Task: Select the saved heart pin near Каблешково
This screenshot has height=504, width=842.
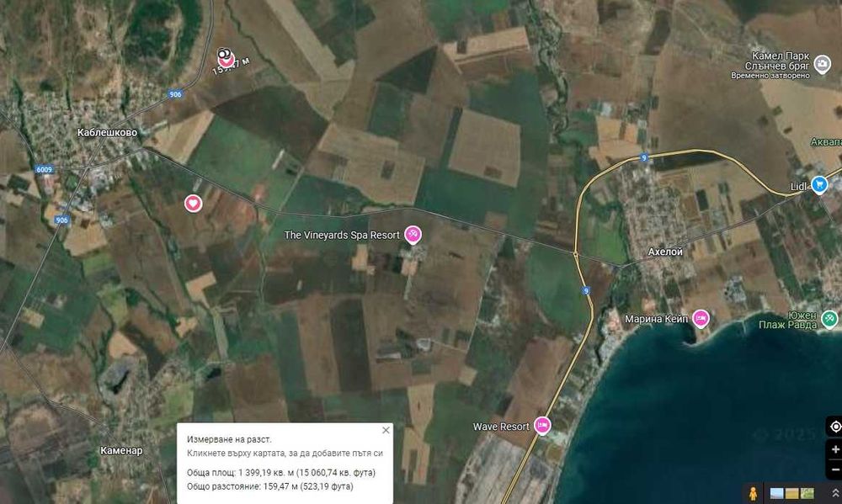Action: coord(194,204)
